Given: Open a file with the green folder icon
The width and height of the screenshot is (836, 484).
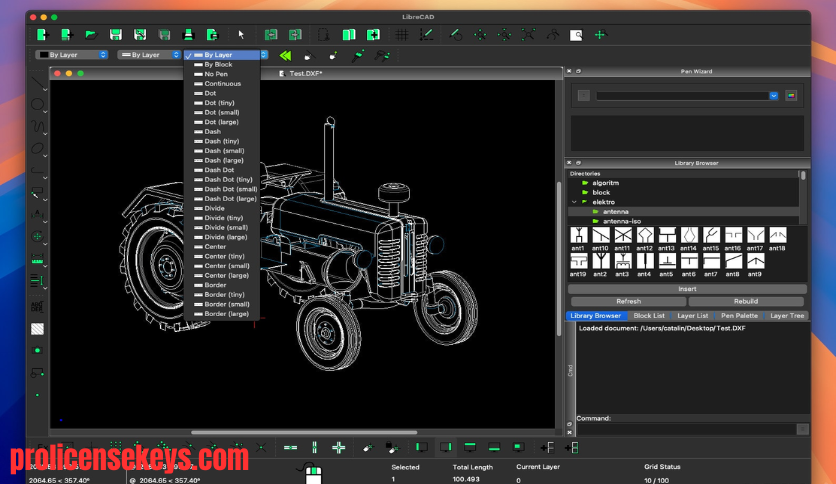Looking at the screenshot, I should pos(91,35).
